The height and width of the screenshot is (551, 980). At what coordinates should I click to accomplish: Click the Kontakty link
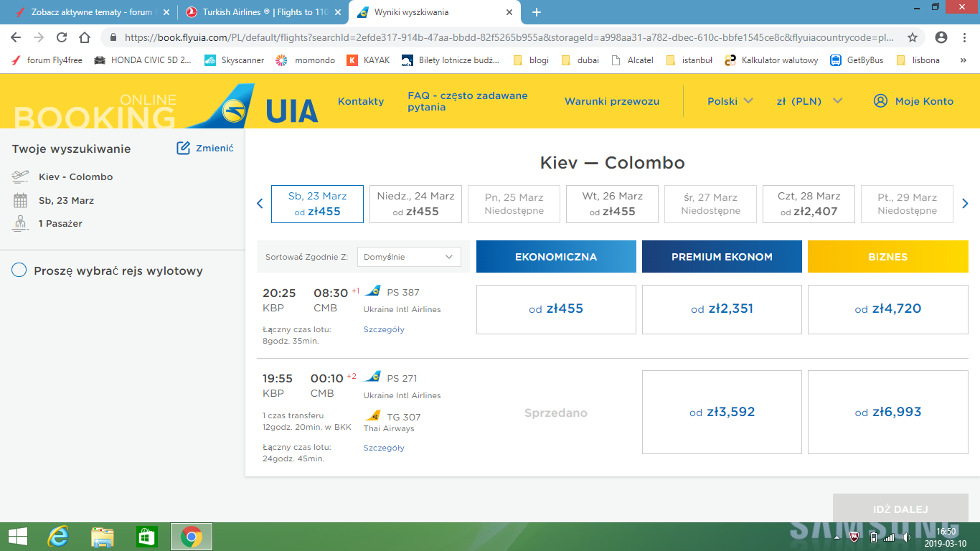361,101
